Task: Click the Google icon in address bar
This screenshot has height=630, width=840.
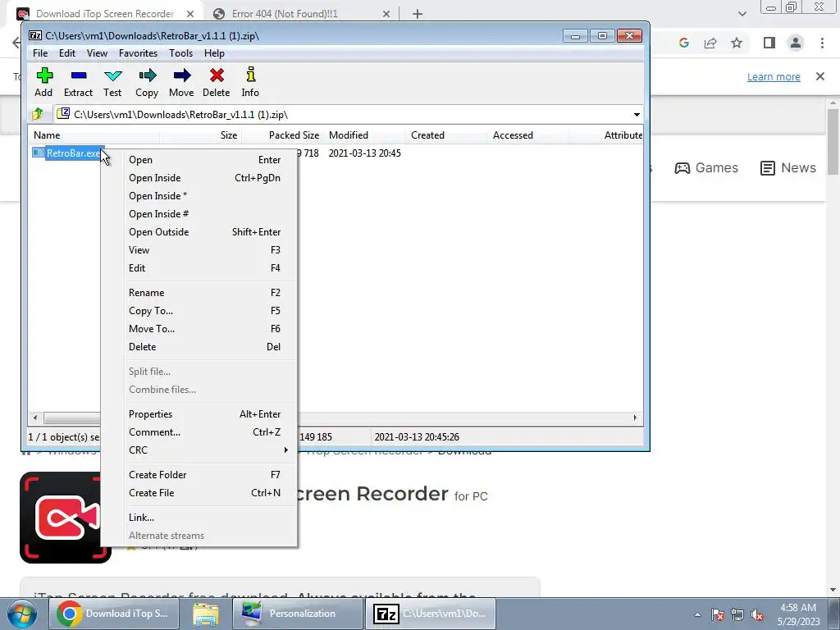Action: coord(683,43)
